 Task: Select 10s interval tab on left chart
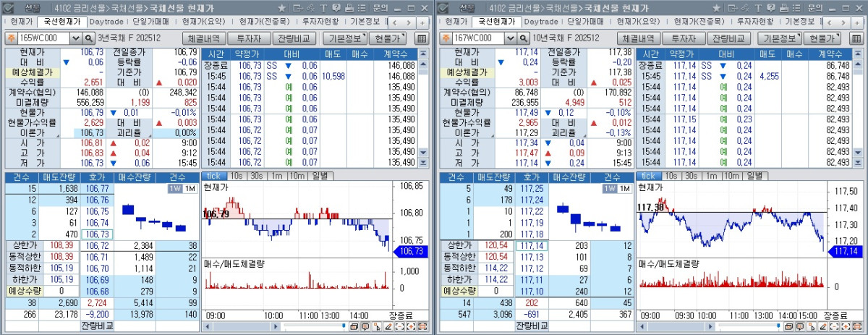[237, 176]
